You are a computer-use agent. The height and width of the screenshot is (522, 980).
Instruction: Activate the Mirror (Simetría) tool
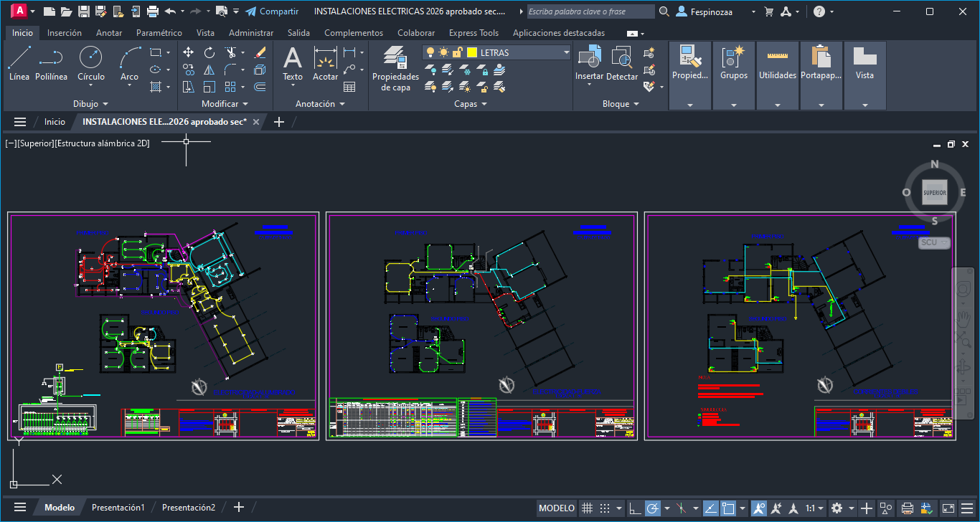click(x=209, y=70)
